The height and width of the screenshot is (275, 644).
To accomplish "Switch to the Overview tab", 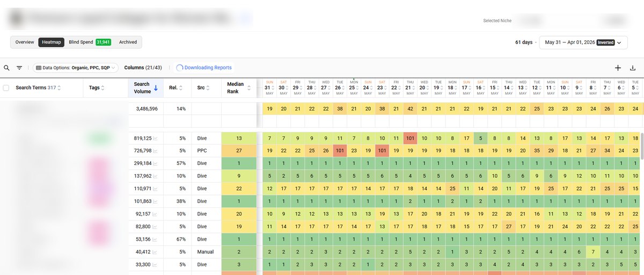I will tap(25, 42).
